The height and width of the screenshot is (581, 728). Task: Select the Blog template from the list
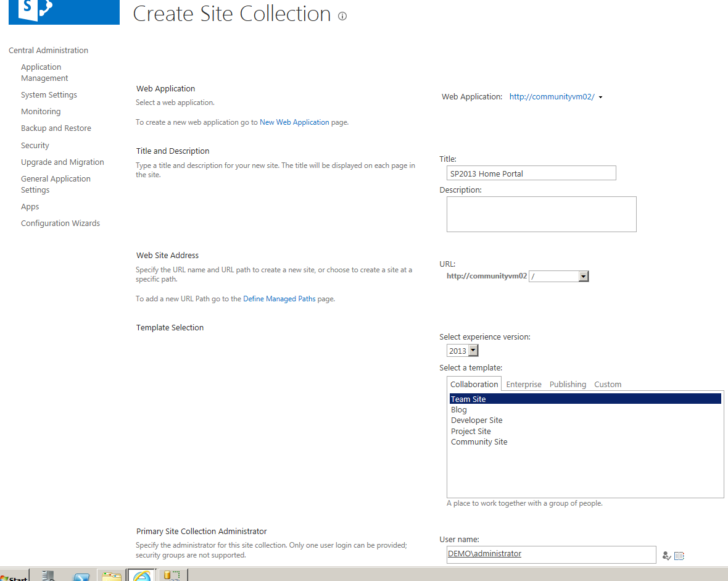point(458,409)
